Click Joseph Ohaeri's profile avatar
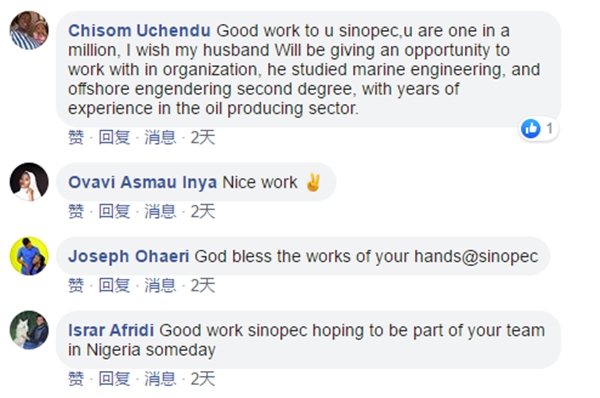 pyautogui.click(x=29, y=256)
